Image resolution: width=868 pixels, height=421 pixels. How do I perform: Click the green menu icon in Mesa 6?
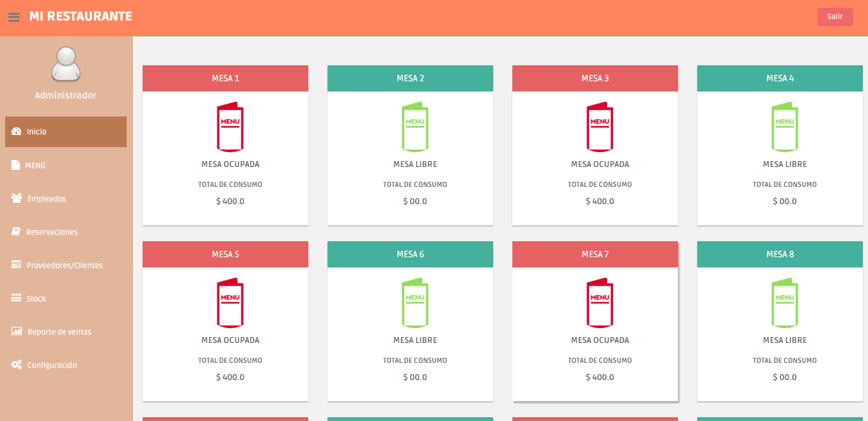point(414,303)
